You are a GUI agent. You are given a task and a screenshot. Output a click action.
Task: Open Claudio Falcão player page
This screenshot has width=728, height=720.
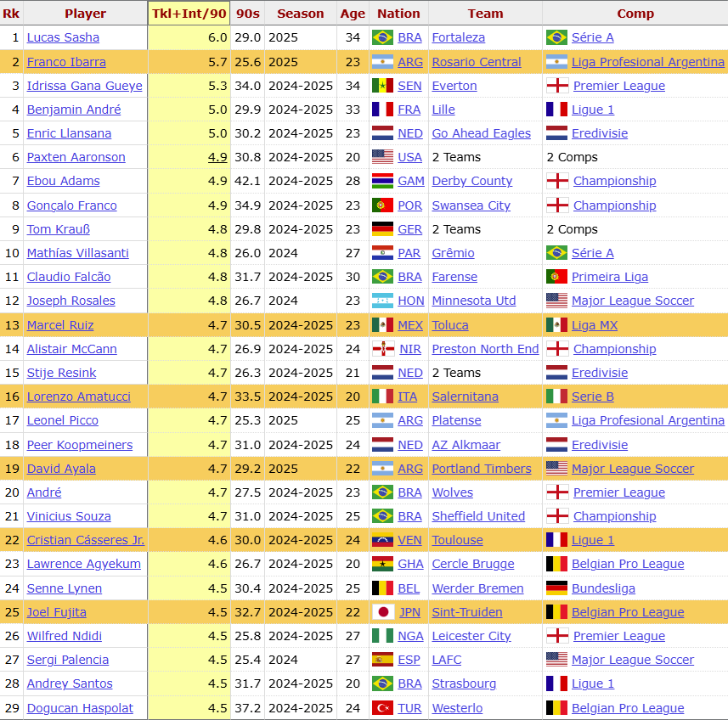click(69, 277)
